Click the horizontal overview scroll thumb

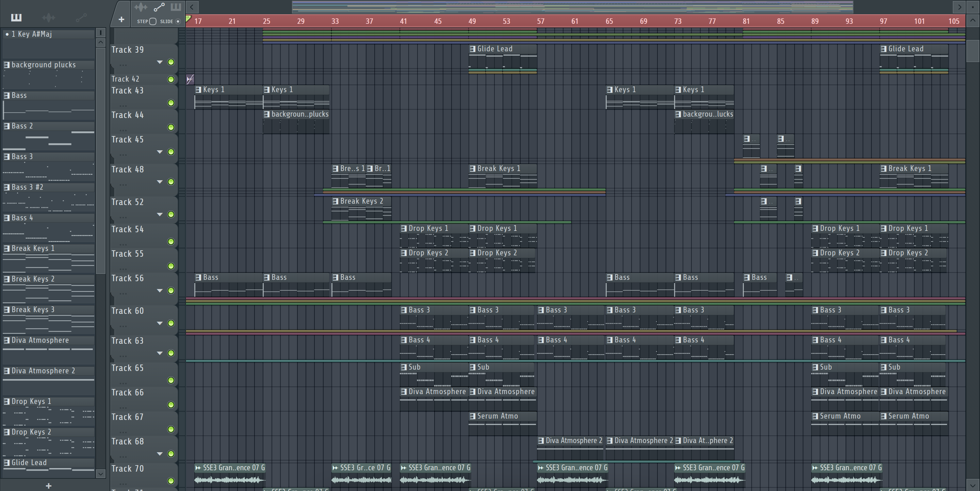pos(573,7)
